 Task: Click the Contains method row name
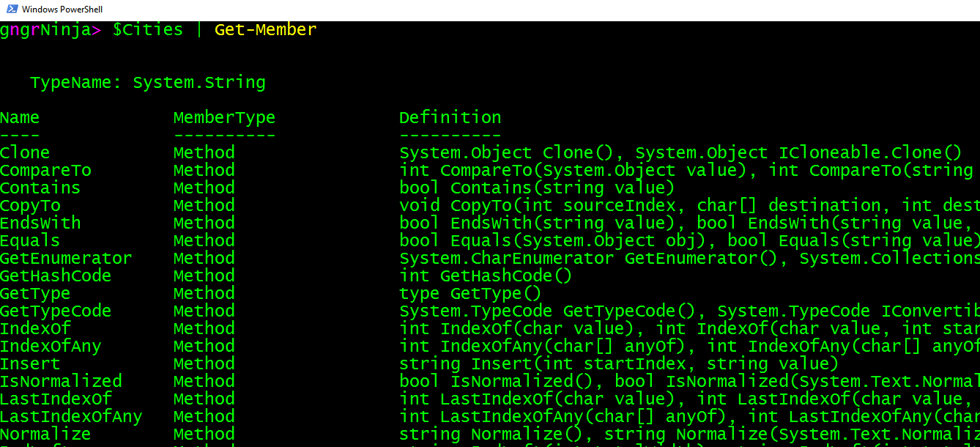pos(40,188)
